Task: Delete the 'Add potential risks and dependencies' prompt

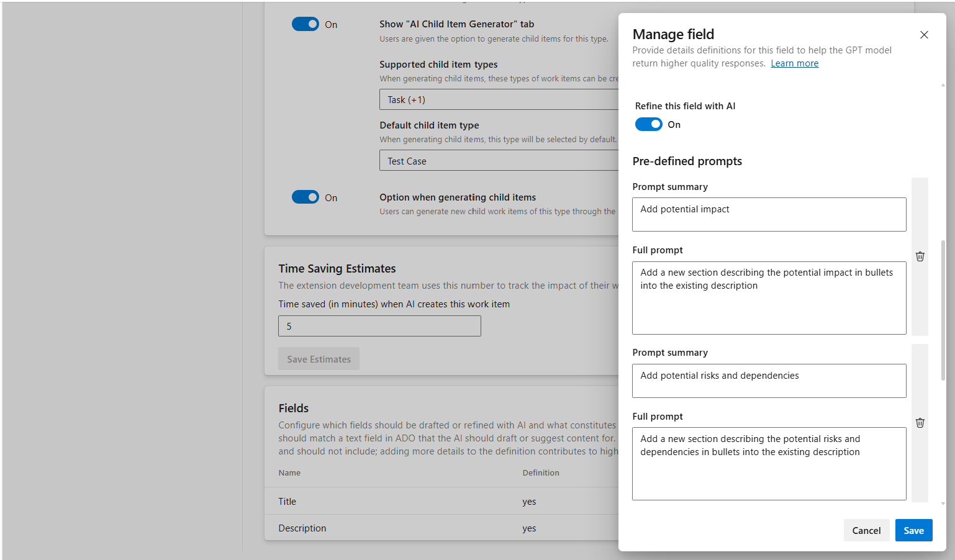Action: tap(920, 423)
